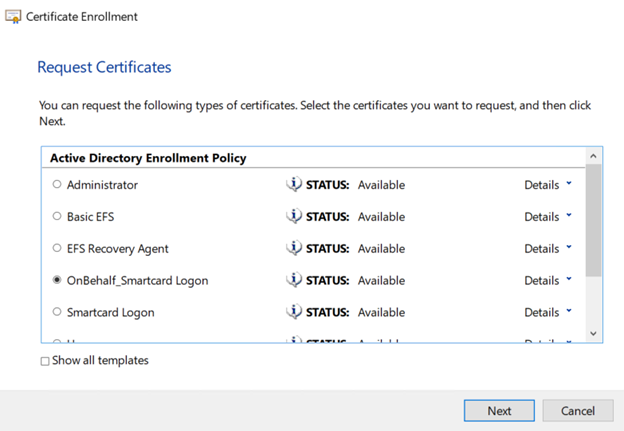The width and height of the screenshot is (624, 431).
Task: Enable the Show all templates checkbox
Action: 45,361
